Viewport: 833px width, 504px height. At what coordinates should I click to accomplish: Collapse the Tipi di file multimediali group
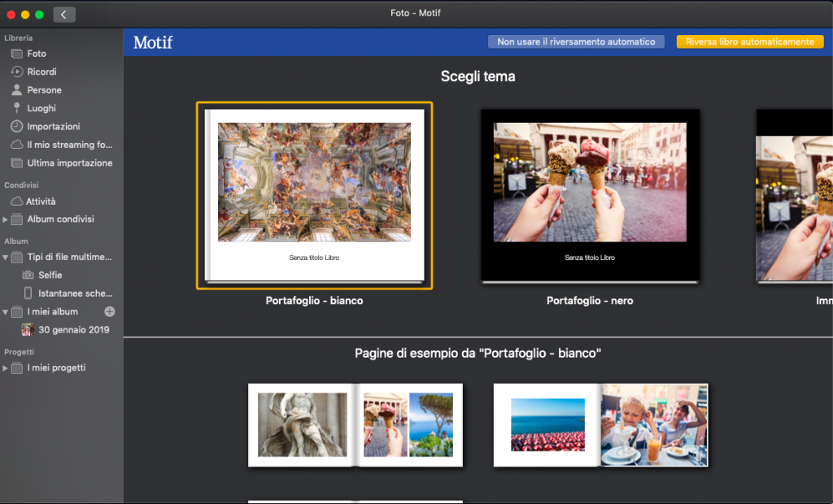pyautogui.click(x=6, y=258)
